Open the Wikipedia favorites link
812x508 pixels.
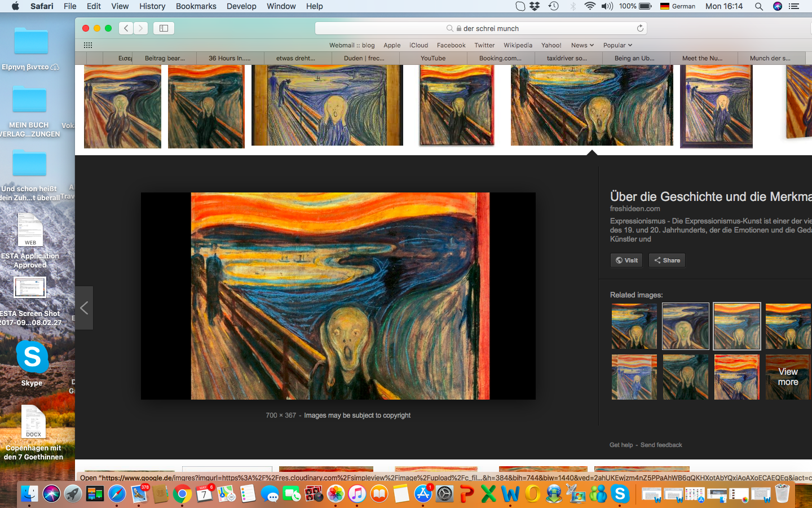tap(518, 45)
